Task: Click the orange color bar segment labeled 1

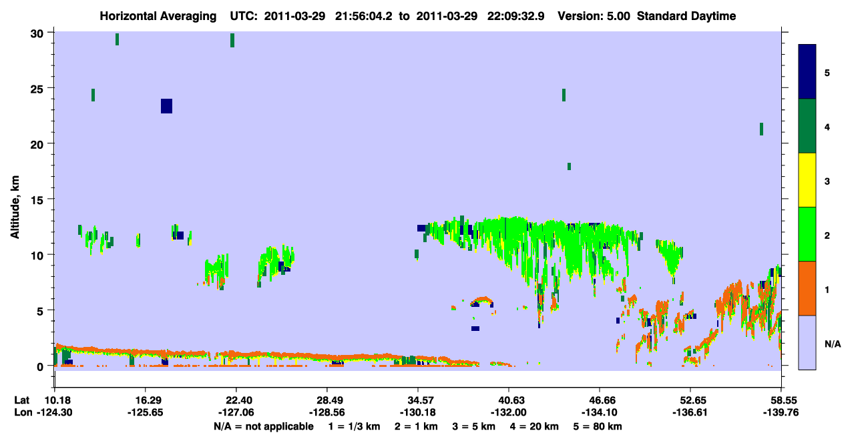Action: click(x=807, y=288)
